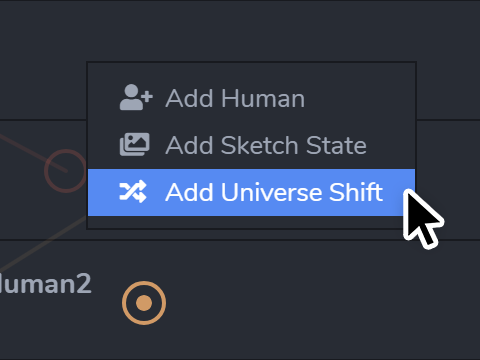Select the orange ringed node on Human2 row
The height and width of the screenshot is (360, 480).
point(144,303)
